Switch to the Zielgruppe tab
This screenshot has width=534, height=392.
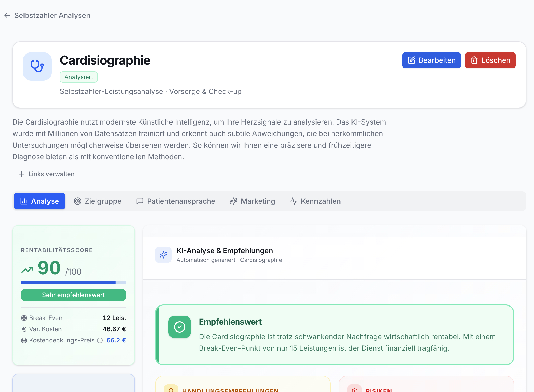pos(98,201)
